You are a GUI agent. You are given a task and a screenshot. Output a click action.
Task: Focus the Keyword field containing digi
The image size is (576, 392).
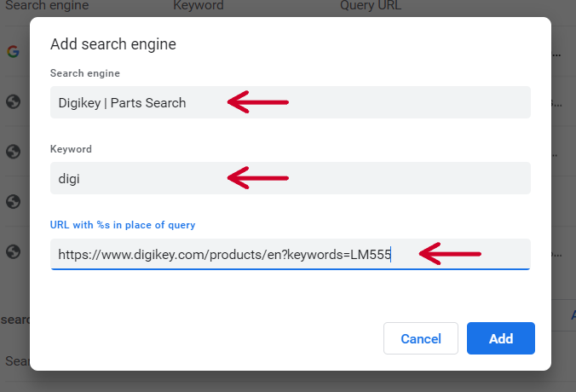pos(291,178)
